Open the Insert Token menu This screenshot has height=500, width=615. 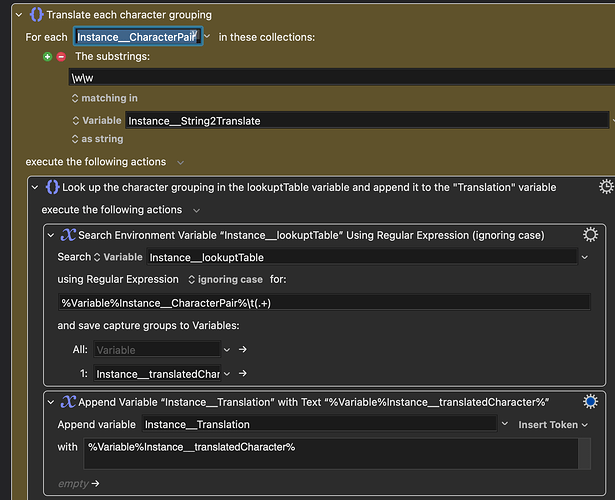pyautogui.click(x=553, y=425)
